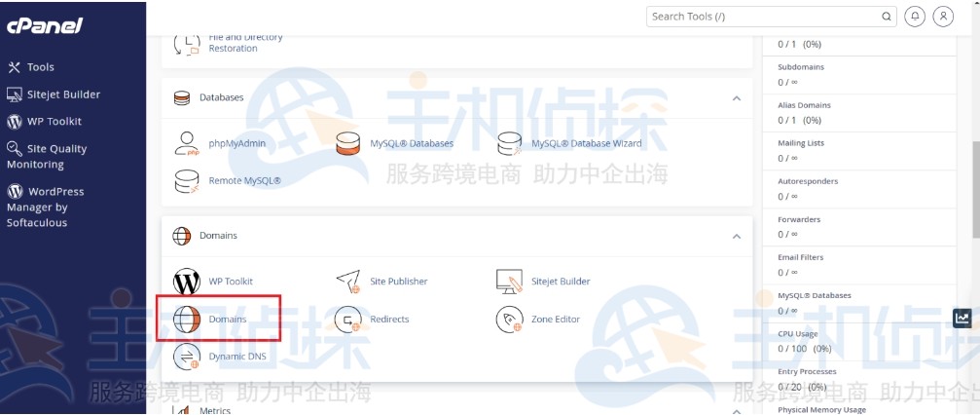Open MySQL® Databases link
Viewport: 980px width, 415px height.
click(412, 143)
